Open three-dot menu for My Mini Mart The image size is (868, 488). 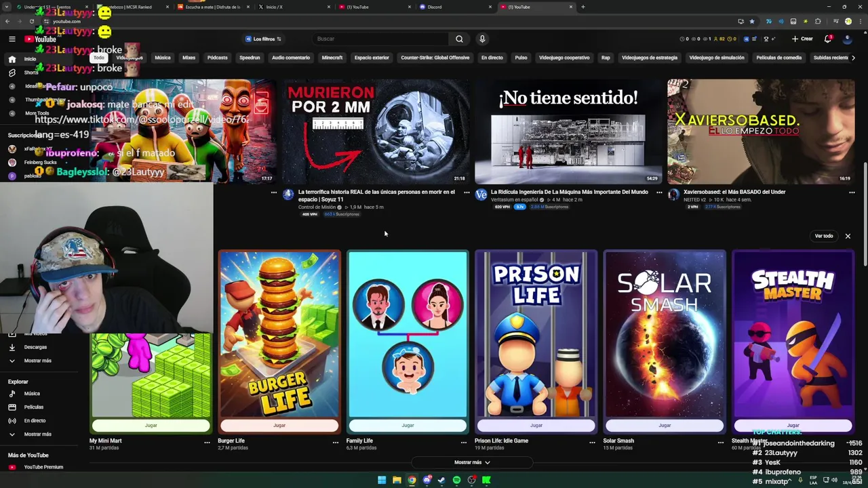(x=207, y=442)
